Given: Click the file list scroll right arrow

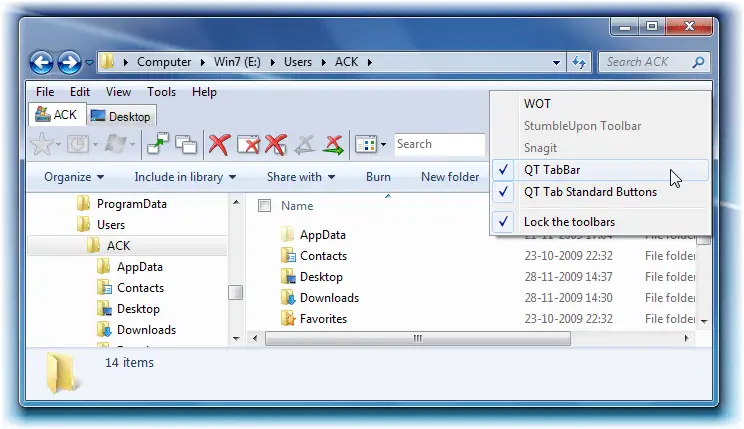Looking at the screenshot, I should pyautogui.click(x=686, y=338).
